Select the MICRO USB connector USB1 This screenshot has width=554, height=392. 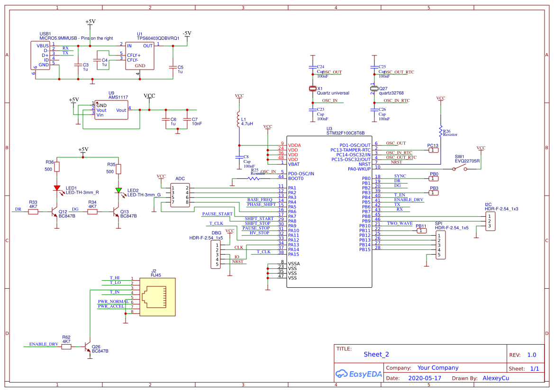40,56
